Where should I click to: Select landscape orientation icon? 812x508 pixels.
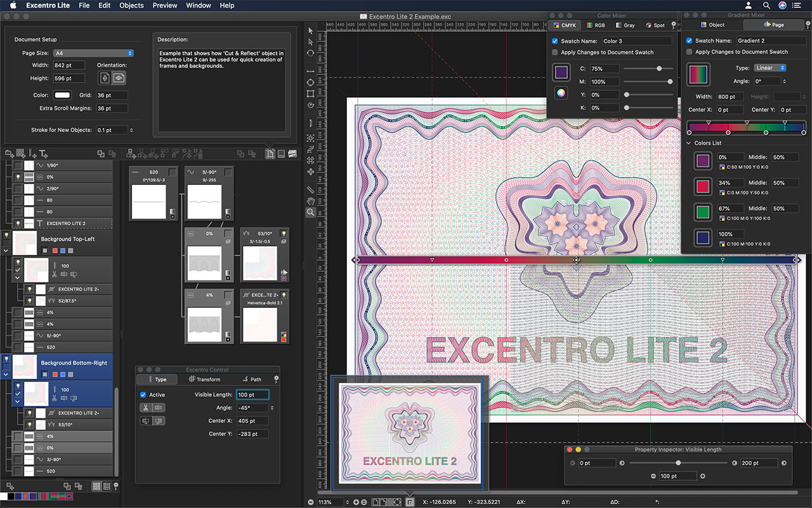pyautogui.click(x=119, y=77)
